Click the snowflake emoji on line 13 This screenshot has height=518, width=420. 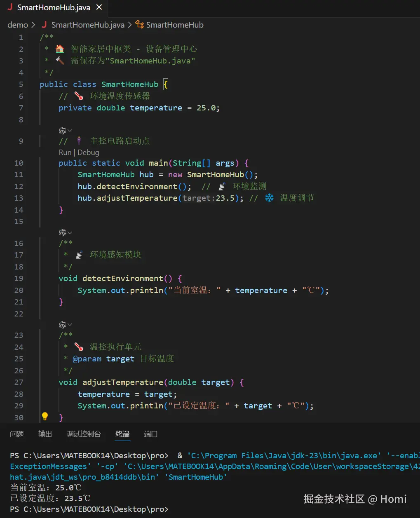tap(269, 198)
